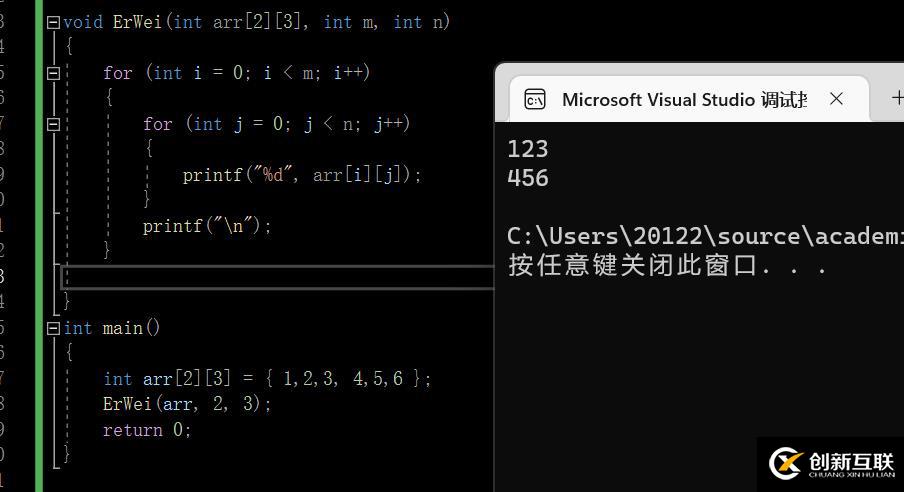Image resolution: width=904 pixels, height=492 pixels.
Task: Collapse the outer for-loop with variable i
Action: pos(53,73)
